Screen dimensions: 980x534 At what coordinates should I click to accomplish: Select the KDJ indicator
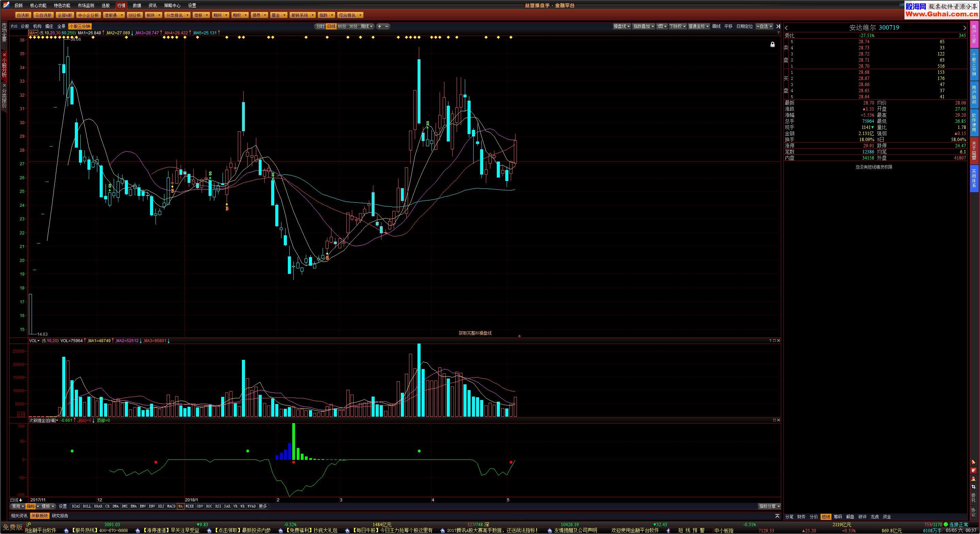click(161, 506)
